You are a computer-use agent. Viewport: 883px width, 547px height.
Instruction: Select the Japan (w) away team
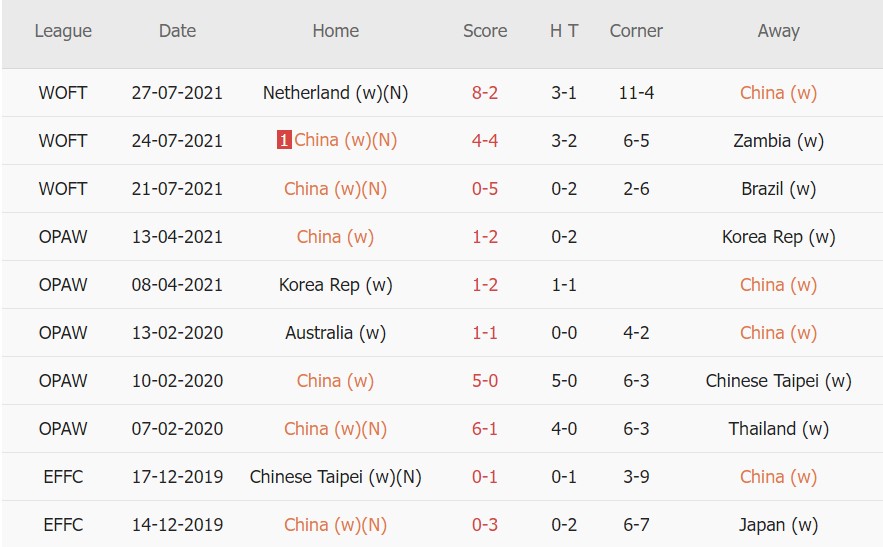[x=778, y=524]
